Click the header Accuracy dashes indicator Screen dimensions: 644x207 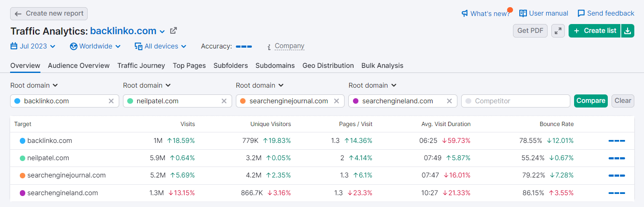[244, 46]
